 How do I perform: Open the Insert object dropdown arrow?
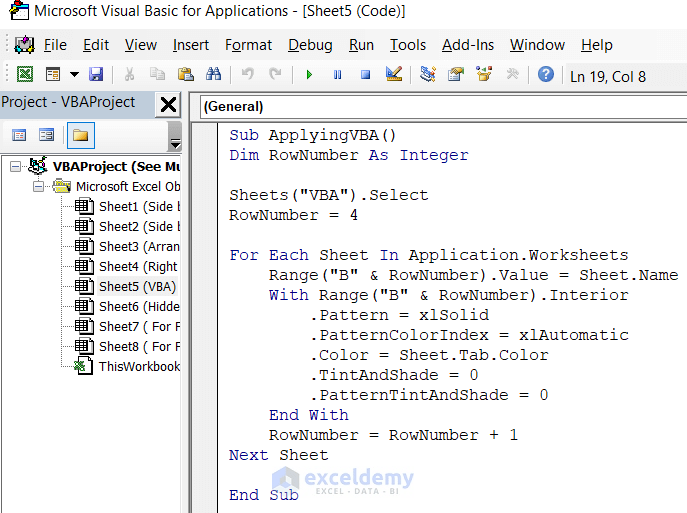pyautogui.click(x=74, y=74)
